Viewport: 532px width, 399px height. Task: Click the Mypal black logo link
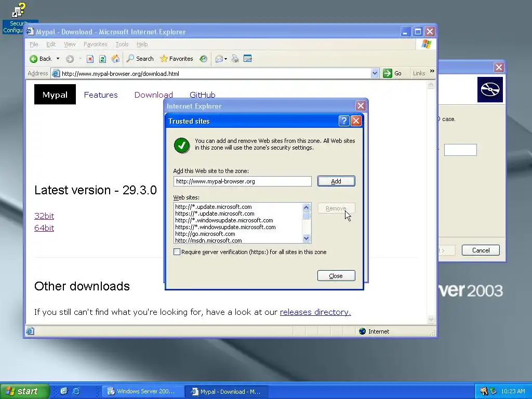[x=55, y=95]
